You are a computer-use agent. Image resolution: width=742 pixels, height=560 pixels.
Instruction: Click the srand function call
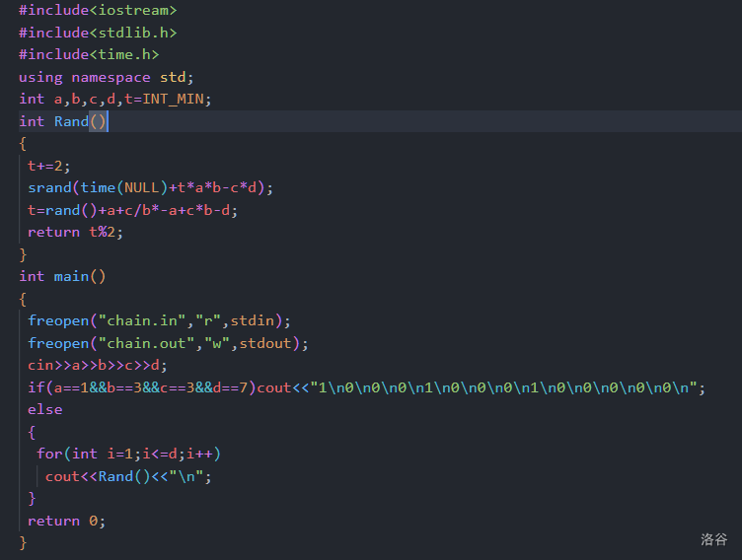(x=49, y=187)
